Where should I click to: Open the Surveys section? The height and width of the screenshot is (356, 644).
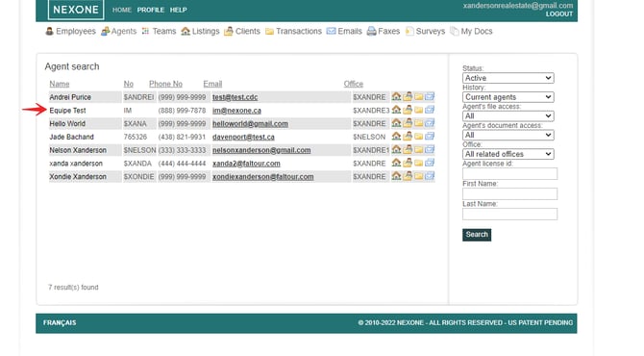[425, 31]
